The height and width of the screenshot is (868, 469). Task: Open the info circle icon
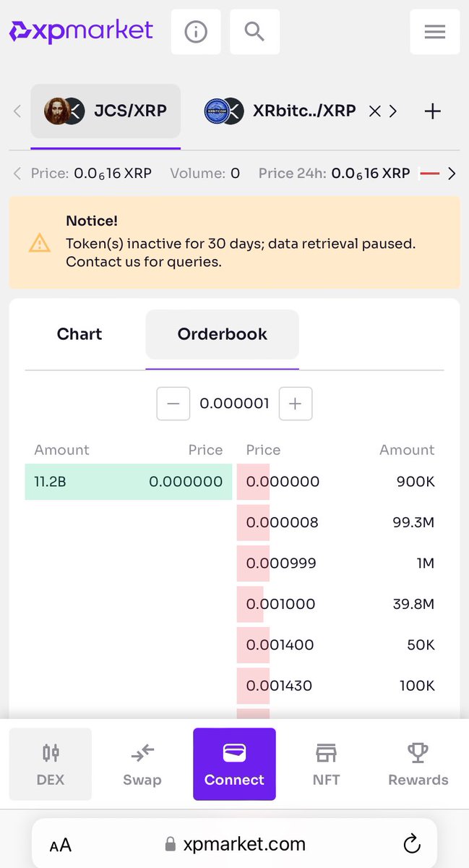(196, 31)
